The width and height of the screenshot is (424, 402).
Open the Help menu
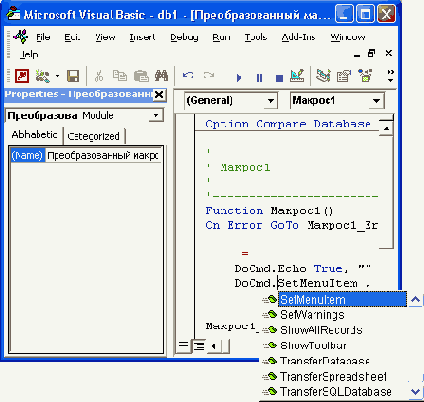coord(29,54)
